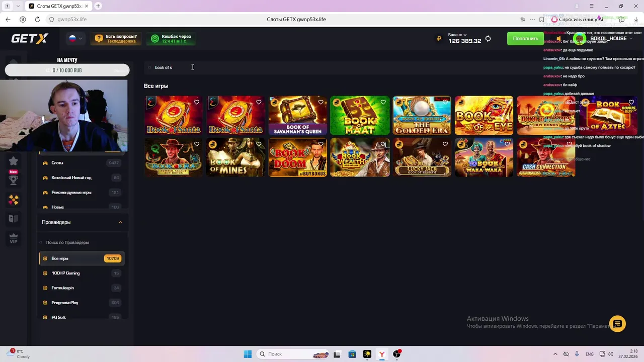
Task: Toggle favorite heart on Book of Wealth
Action: point(383,144)
